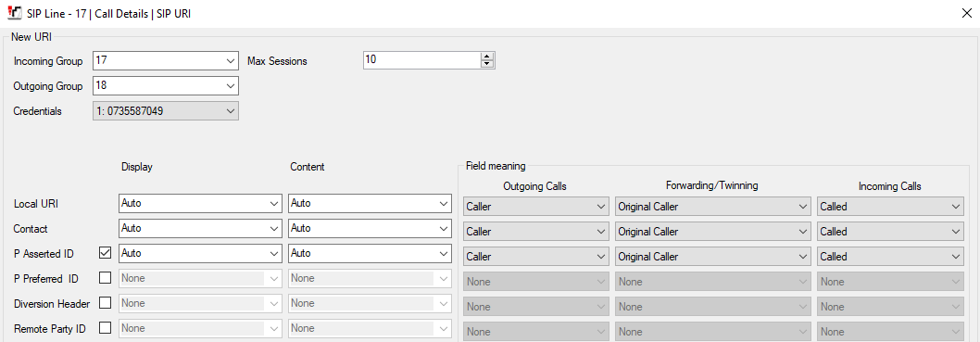This screenshot has width=980, height=342.
Task: Open P Asserted ID Display dropdown
Action: tap(200, 253)
